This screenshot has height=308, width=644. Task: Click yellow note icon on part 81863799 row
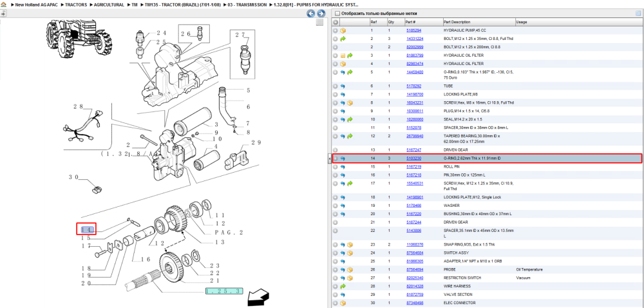pos(343,55)
